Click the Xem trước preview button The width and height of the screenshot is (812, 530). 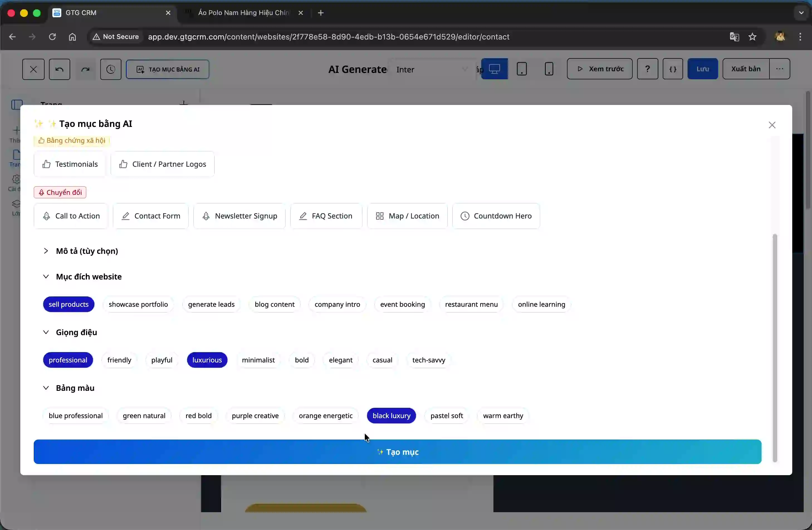pos(600,69)
